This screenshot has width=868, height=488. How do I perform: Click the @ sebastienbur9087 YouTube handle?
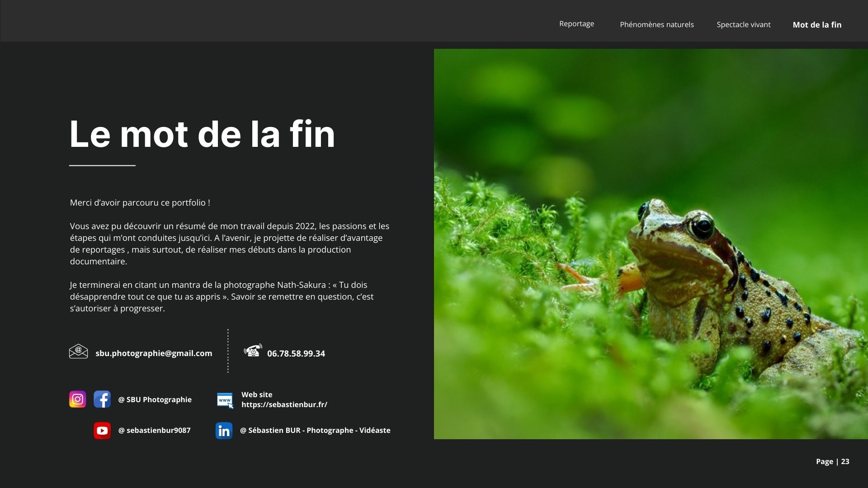tap(154, 431)
